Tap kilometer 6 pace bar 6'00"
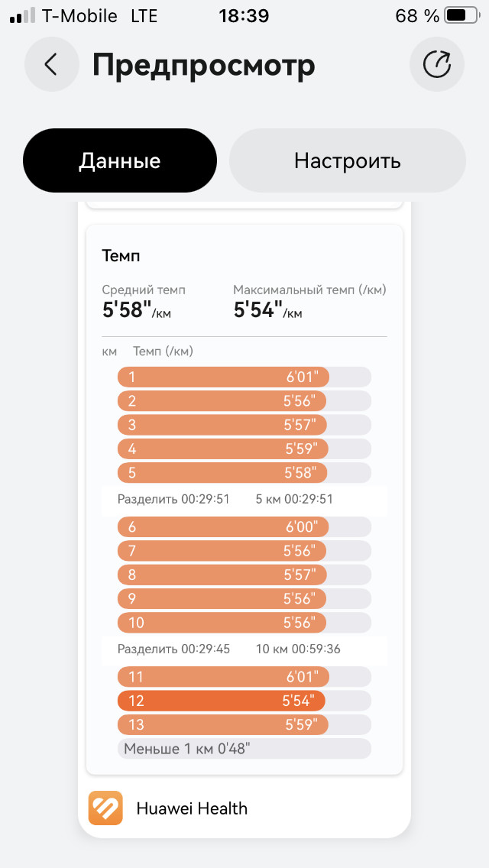The width and height of the screenshot is (489, 868). (244, 527)
